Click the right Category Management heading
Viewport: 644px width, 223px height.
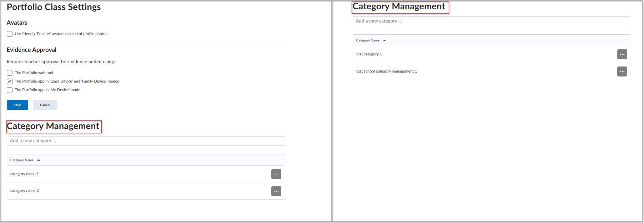[399, 6]
